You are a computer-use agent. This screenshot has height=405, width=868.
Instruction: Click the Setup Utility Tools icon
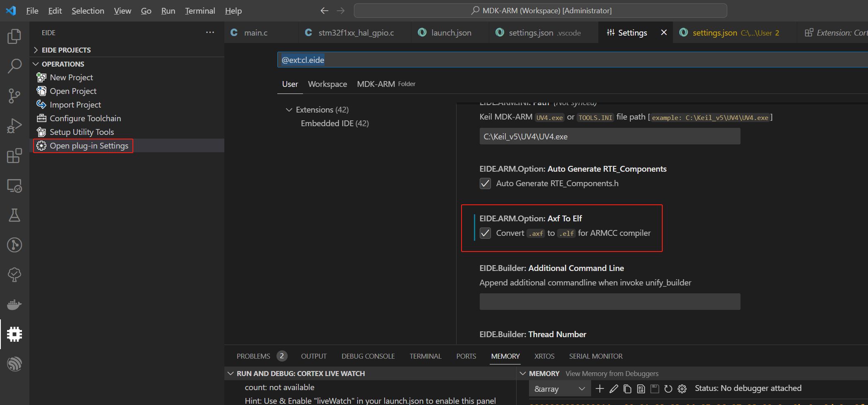41,132
